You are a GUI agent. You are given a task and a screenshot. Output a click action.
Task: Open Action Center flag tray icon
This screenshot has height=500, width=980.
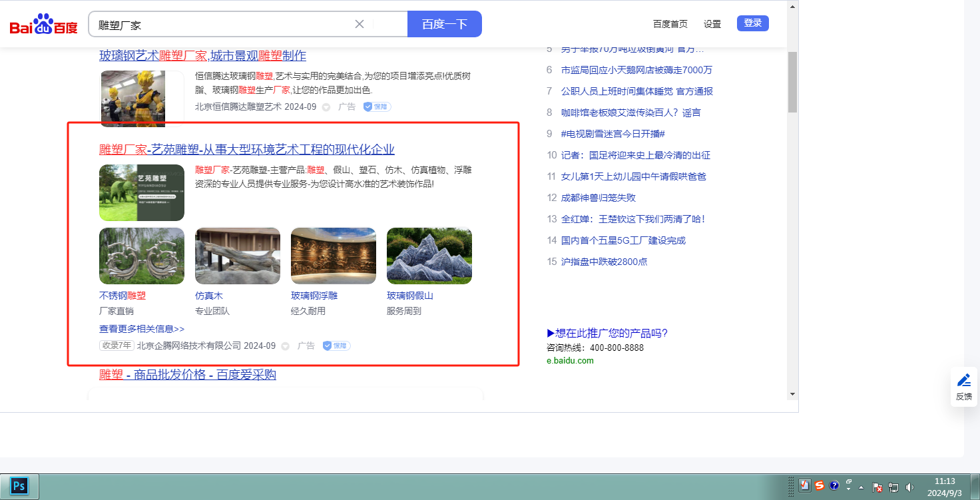pyautogui.click(x=877, y=487)
